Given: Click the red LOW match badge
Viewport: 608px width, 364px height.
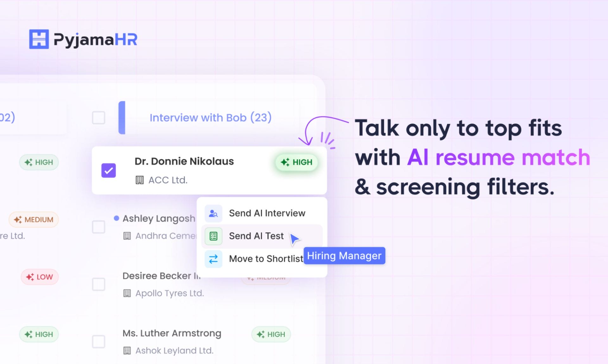Looking at the screenshot, I should point(40,277).
